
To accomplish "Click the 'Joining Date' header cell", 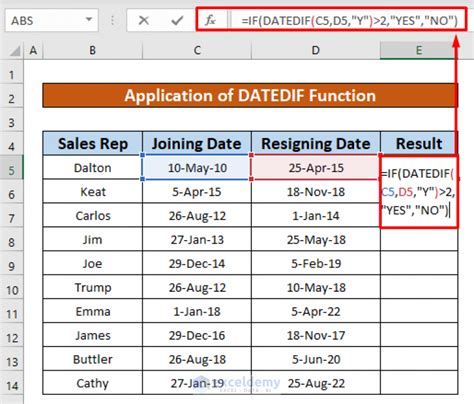I will point(197,143).
